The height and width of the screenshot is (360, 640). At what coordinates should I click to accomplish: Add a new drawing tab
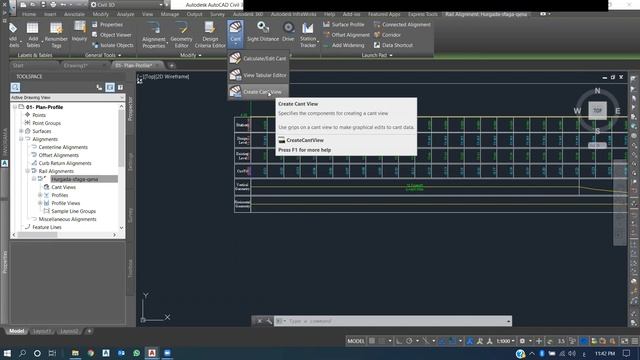(171, 65)
